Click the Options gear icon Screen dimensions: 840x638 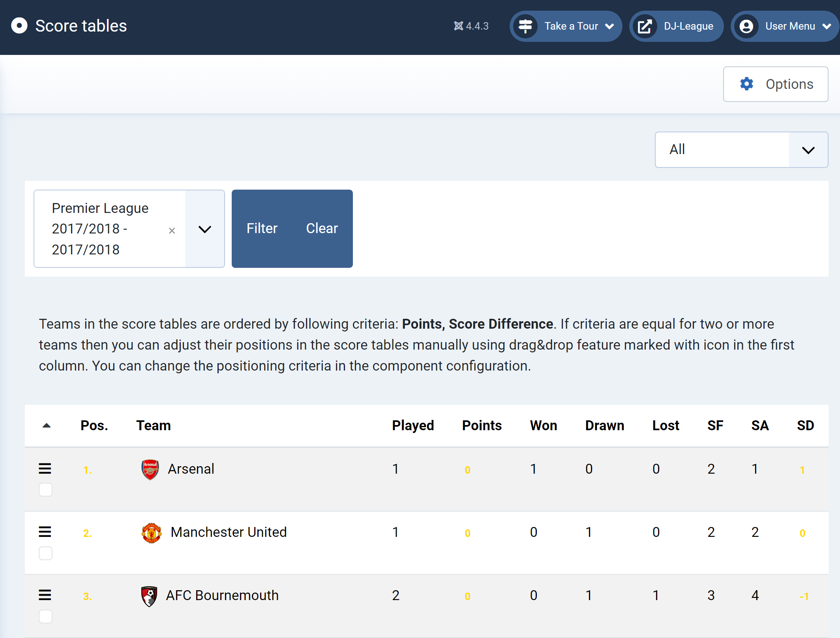(746, 84)
